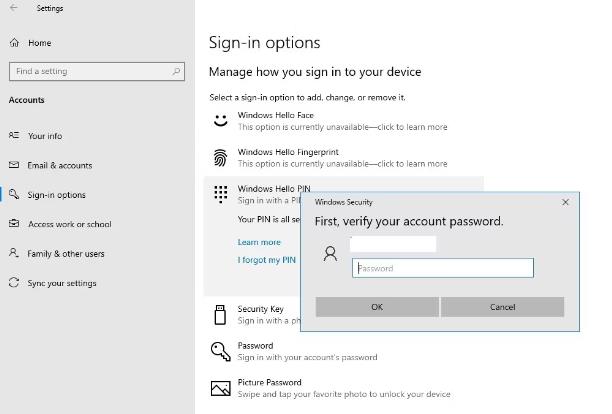Click the Sync your settings arrows icon

tap(14, 283)
